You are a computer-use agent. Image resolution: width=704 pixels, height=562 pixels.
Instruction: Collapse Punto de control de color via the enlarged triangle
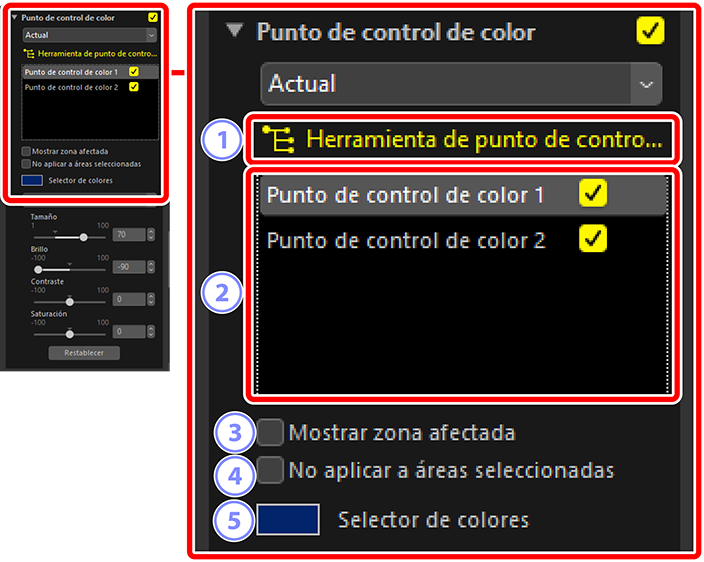click(234, 31)
